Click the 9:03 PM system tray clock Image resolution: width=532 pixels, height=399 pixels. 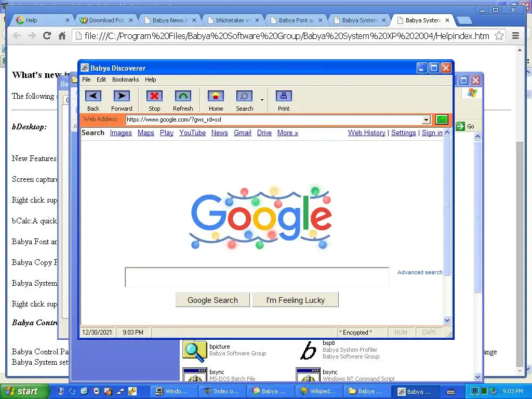click(x=513, y=391)
